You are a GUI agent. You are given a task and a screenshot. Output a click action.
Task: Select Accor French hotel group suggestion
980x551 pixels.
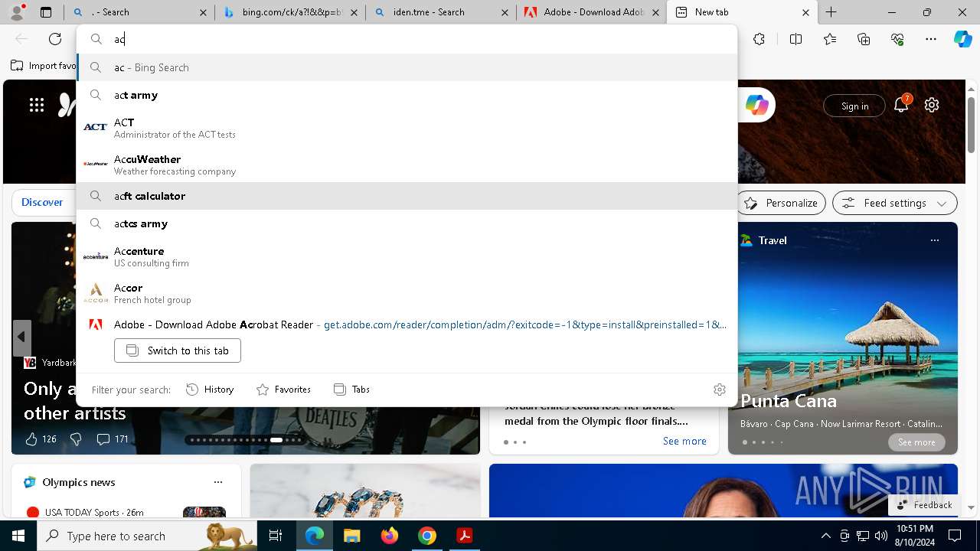click(407, 293)
